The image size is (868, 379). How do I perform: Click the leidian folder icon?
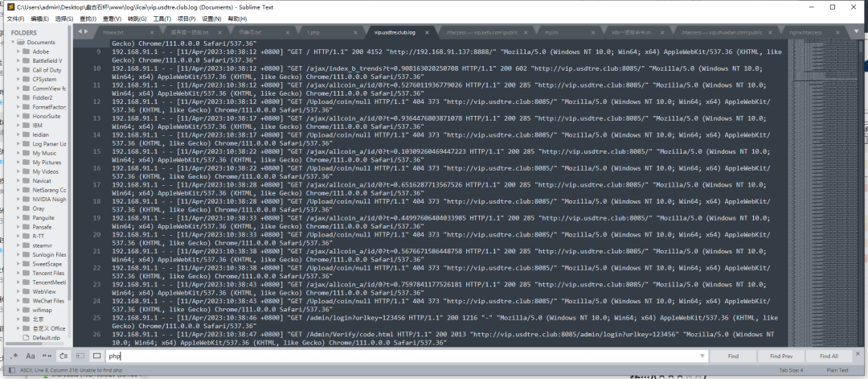[26, 134]
